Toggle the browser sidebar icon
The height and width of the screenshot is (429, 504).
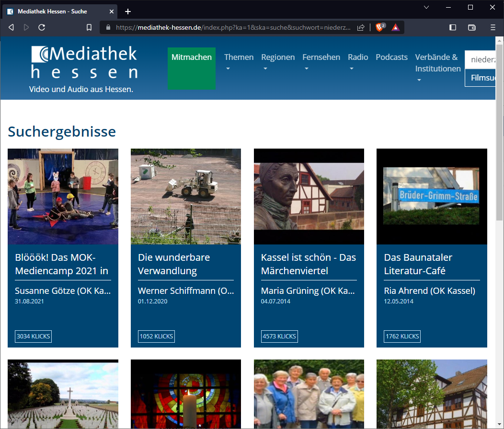click(x=452, y=27)
